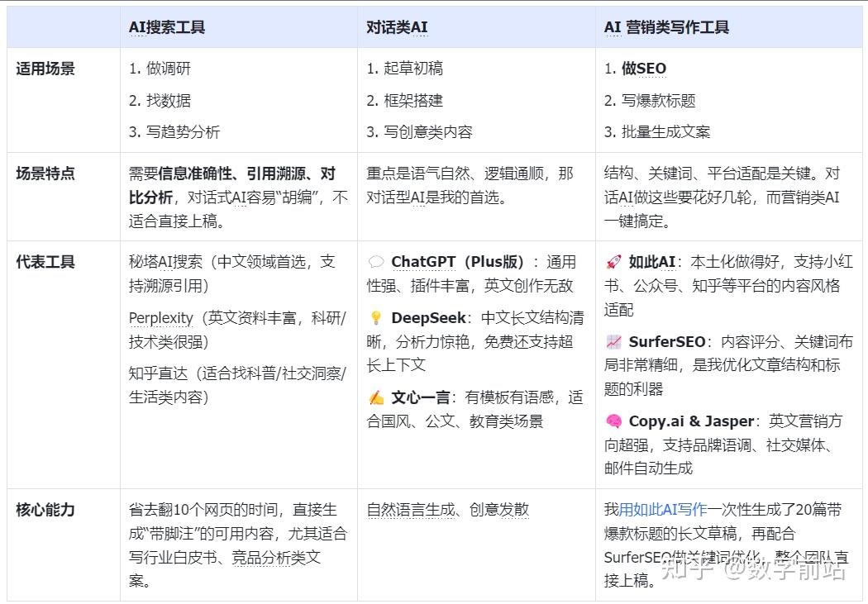
Task: Click list item 1. 起草初稿
Action: coord(405,69)
